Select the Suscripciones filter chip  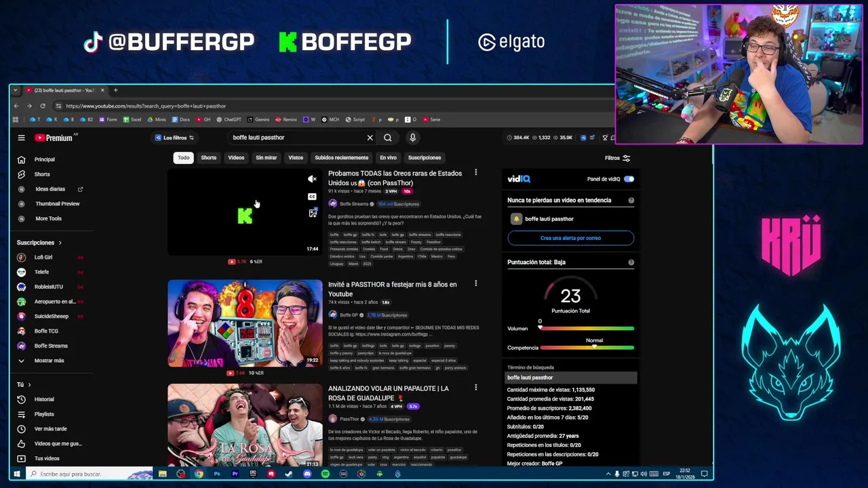(x=425, y=158)
